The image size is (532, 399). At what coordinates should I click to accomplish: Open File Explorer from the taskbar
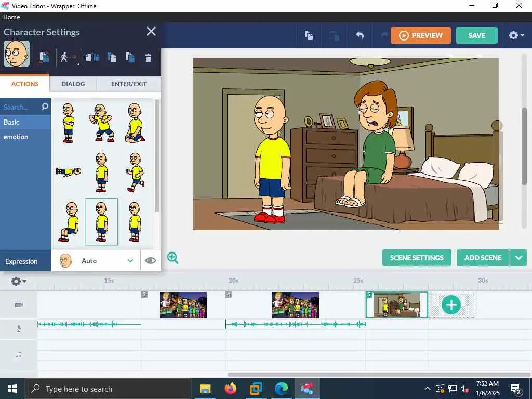coord(205,389)
